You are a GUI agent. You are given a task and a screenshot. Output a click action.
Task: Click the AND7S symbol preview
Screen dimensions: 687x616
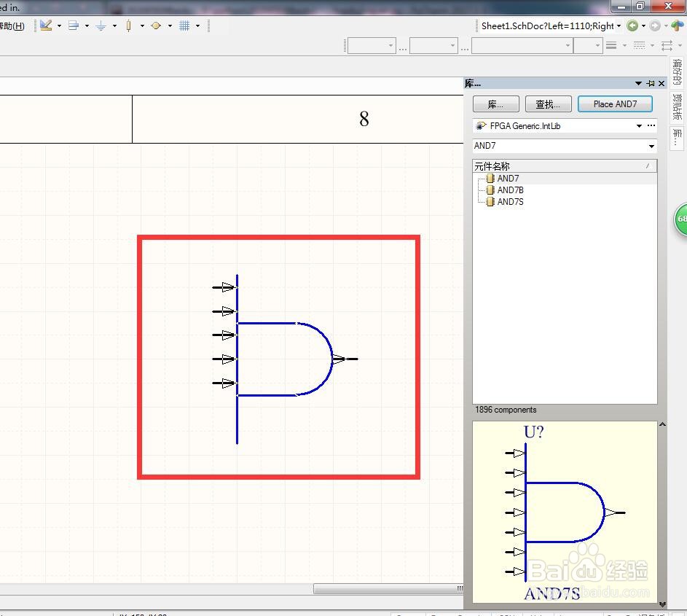coord(565,512)
